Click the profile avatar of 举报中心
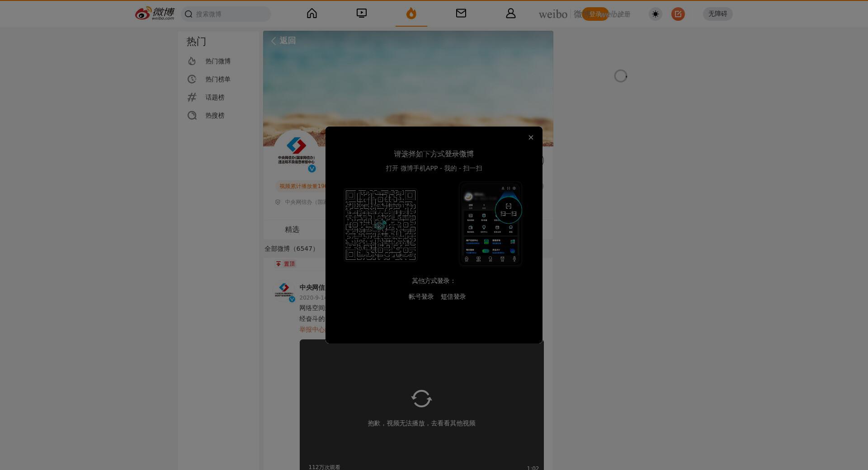This screenshot has width=868, height=470. 296,152
